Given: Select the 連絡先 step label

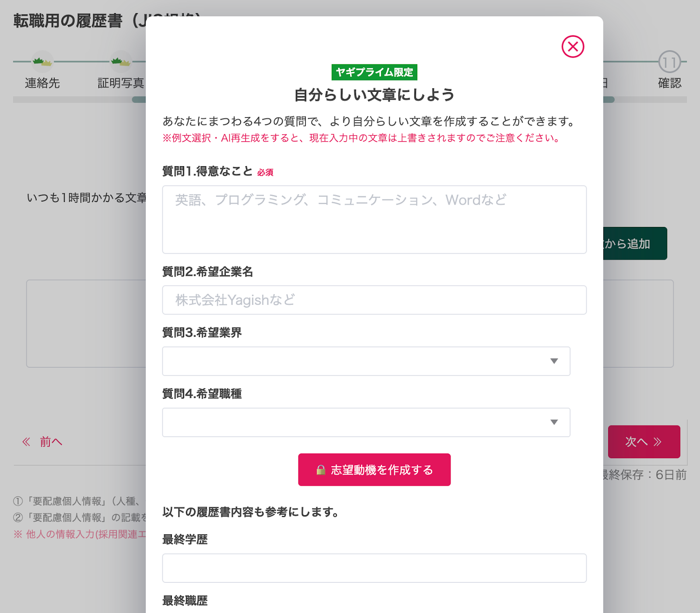Looking at the screenshot, I should (x=42, y=83).
